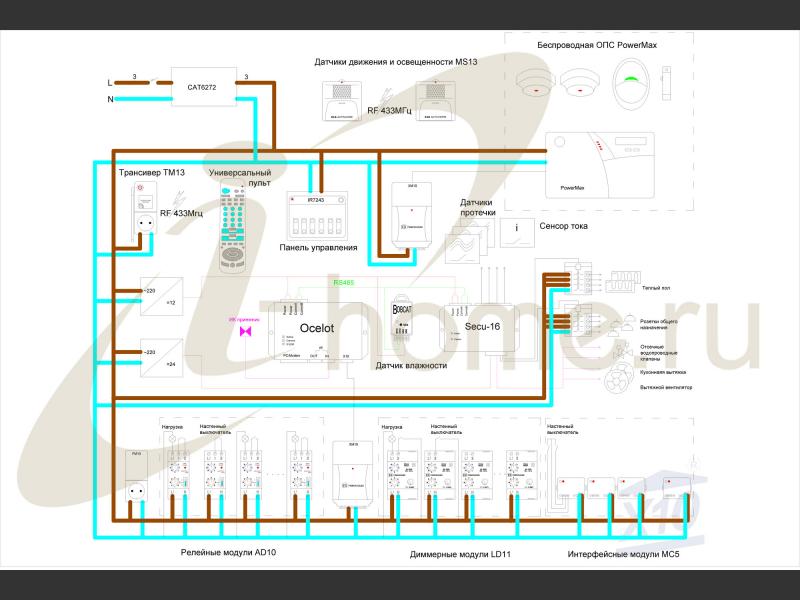Click the CAT6272 filter block
The height and width of the screenshot is (600, 800).
pyautogui.click(x=201, y=87)
